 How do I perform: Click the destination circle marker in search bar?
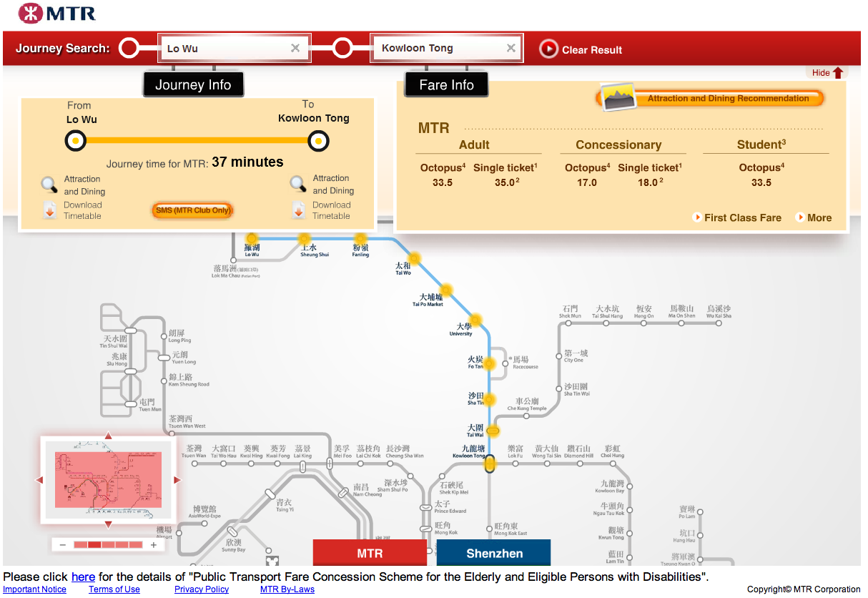[342, 49]
